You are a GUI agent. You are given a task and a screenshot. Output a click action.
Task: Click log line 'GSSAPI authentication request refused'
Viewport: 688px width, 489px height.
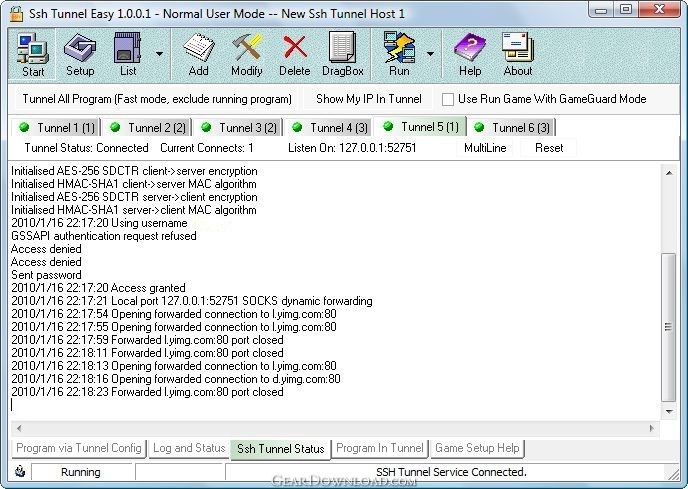pos(104,236)
